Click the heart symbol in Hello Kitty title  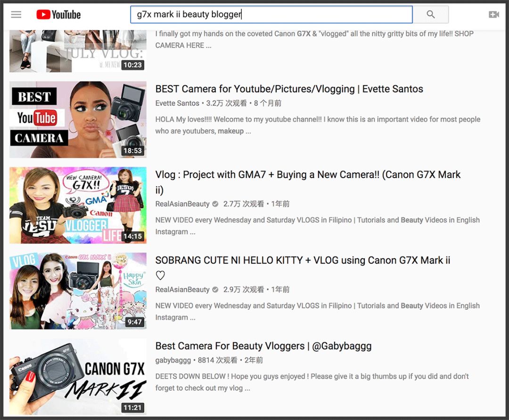(160, 275)
